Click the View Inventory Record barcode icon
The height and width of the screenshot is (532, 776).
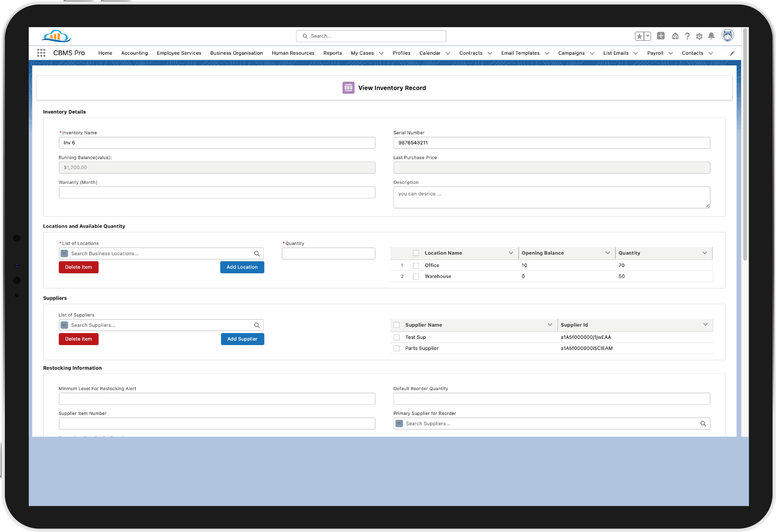pos(348,88)
